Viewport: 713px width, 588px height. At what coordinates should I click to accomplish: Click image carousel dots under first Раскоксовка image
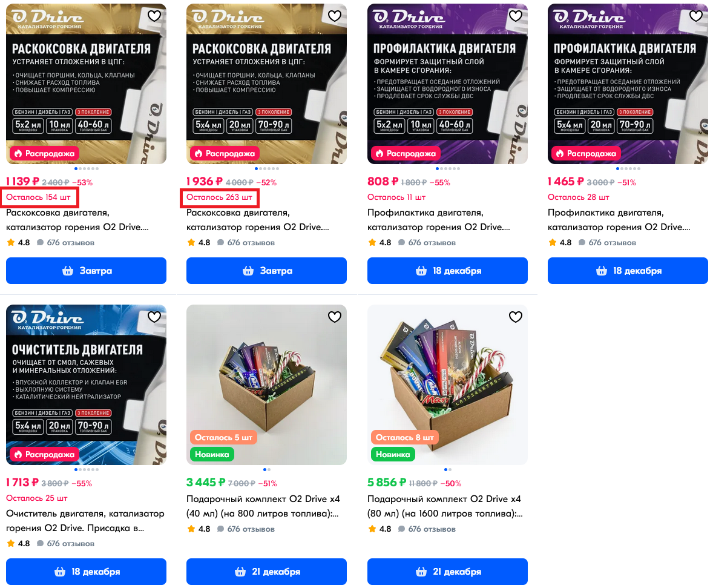click(86, 168)
